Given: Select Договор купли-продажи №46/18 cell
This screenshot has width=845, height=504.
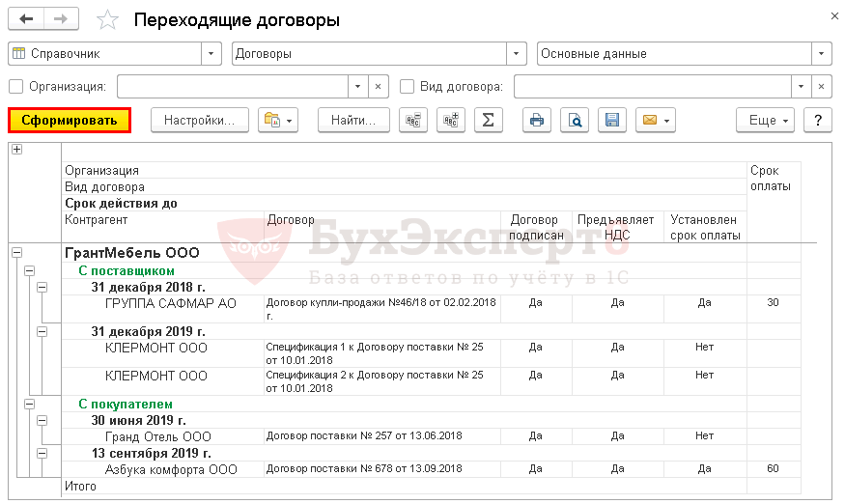Looking at the screenshot, I should click(x=382, y=308).
